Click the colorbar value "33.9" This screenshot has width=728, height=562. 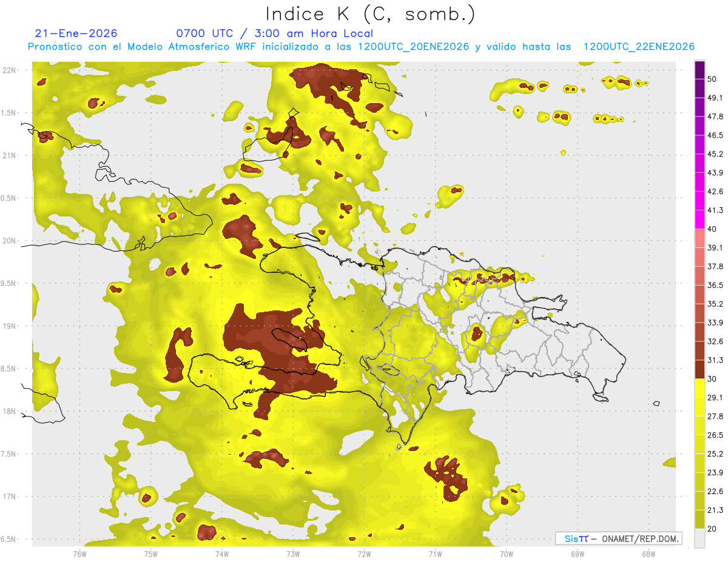(716, 323)
